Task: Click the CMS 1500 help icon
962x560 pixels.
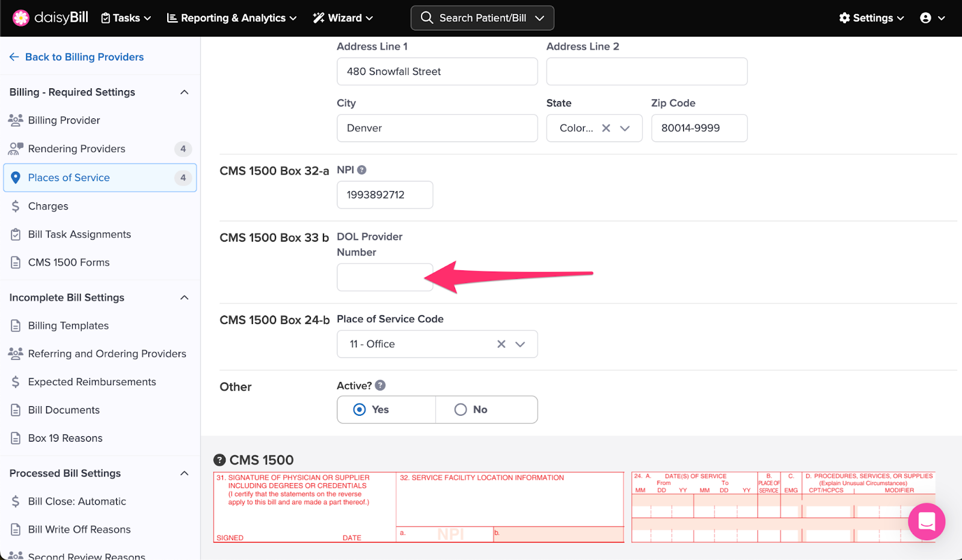Action: 220,460
